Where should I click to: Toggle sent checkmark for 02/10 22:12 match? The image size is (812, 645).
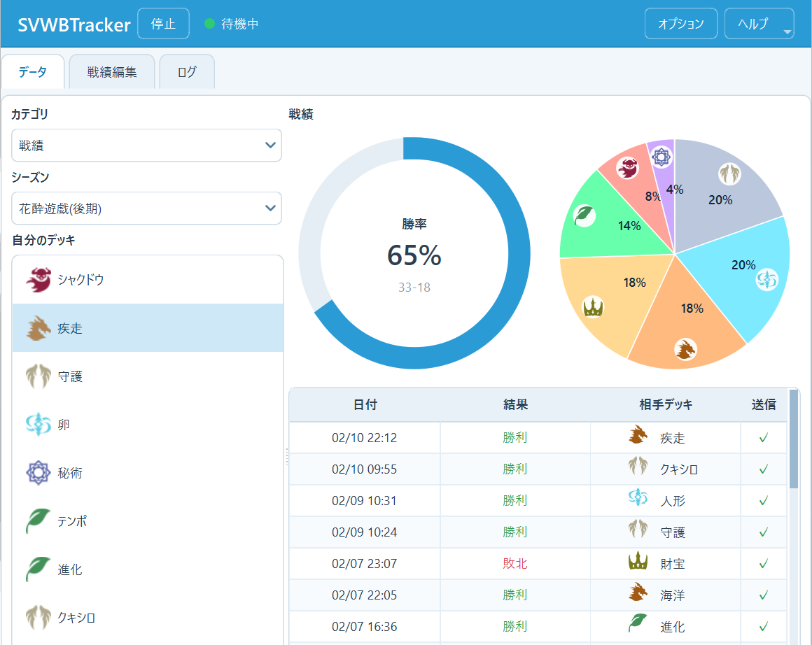point(764,438)
